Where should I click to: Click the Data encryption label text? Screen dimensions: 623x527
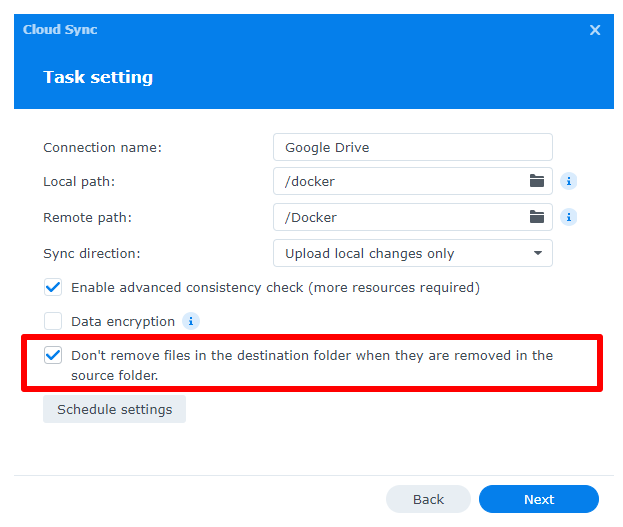coord(123,322)
